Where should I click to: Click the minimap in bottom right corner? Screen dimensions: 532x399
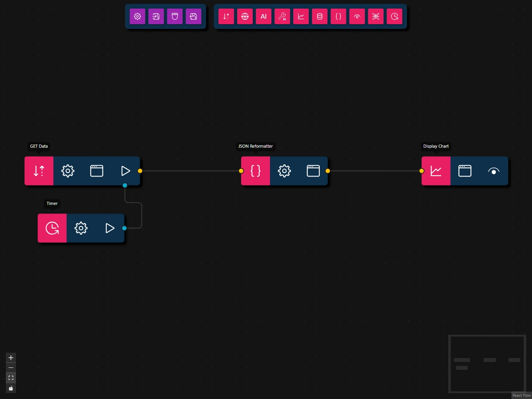click(x=487, y=364)
